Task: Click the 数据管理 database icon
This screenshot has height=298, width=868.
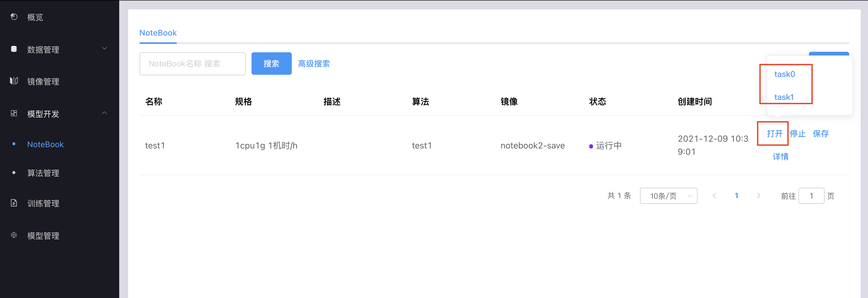Action: pyautogui.click(x=14, y=49)
